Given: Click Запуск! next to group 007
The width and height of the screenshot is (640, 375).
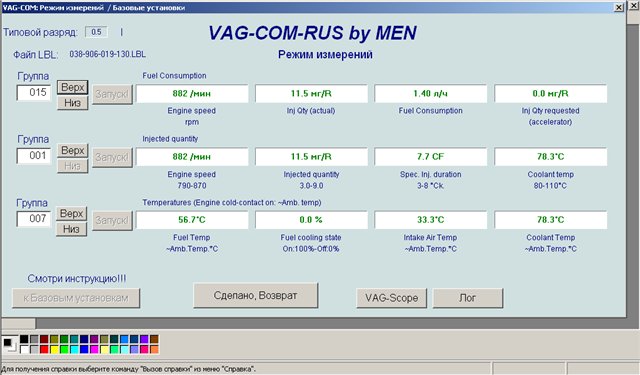Looking at the screenshot, I should (x=112, y=220).
